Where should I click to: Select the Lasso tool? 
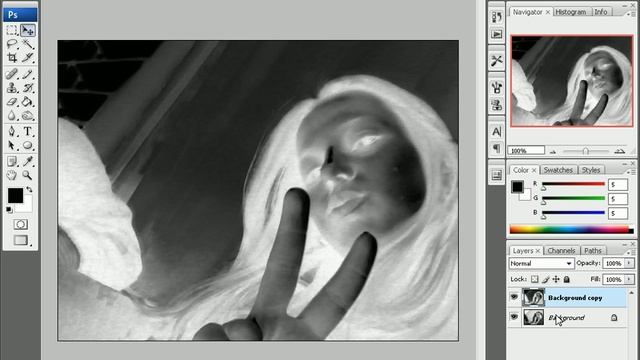(x=12, y=44)
